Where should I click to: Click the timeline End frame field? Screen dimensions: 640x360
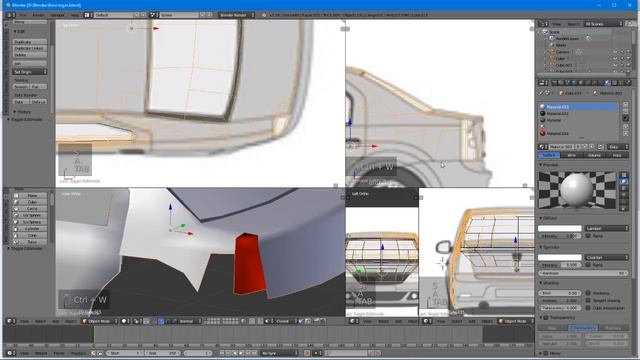(x=163, y=353)
